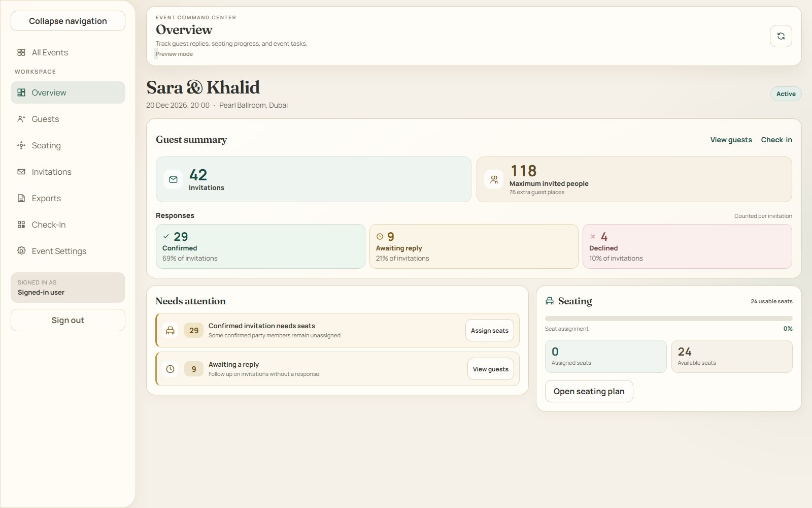812x508 pixels.
Task: Sign out of the account
Action: click(x=68, y=320)
